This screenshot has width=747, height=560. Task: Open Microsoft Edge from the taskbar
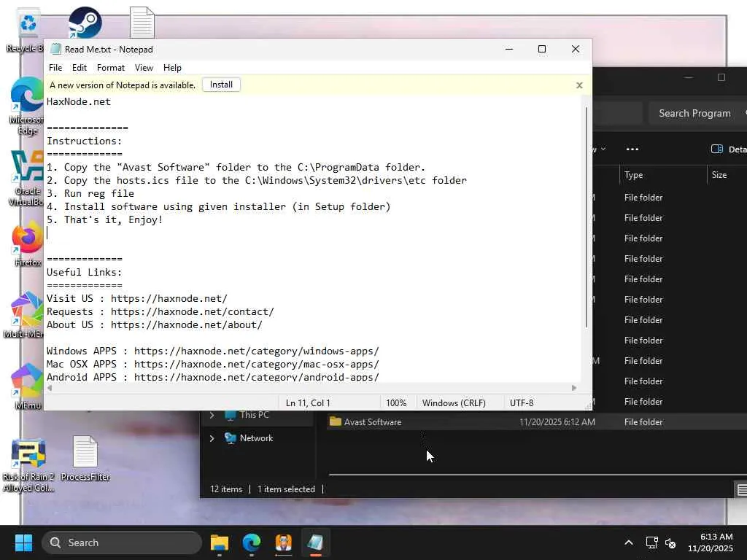(x=252, y=542)
